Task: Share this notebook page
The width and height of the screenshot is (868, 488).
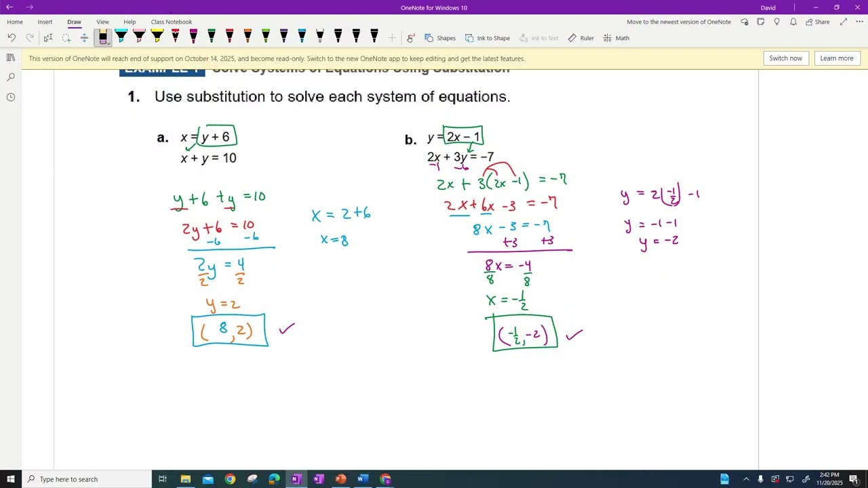Action: [818, 22]
